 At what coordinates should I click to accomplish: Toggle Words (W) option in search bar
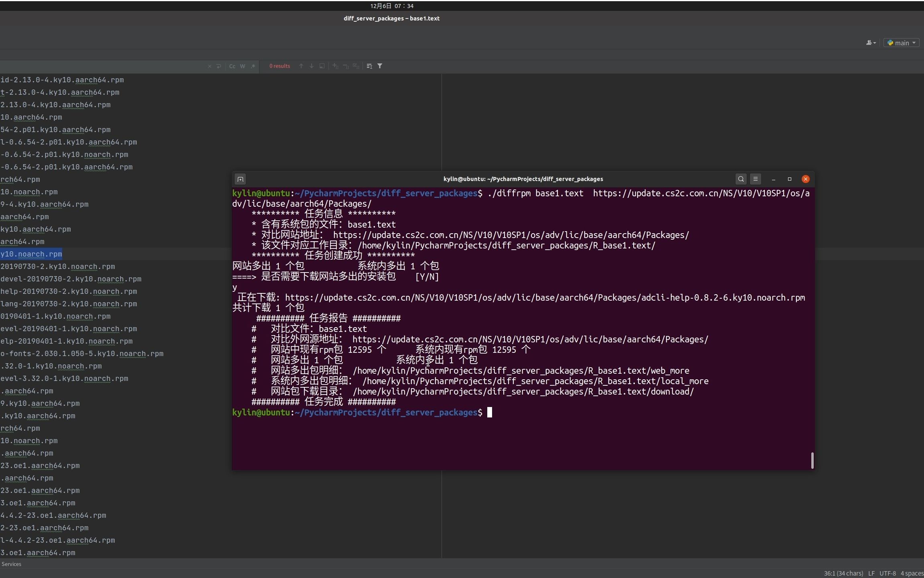(243, 66)
